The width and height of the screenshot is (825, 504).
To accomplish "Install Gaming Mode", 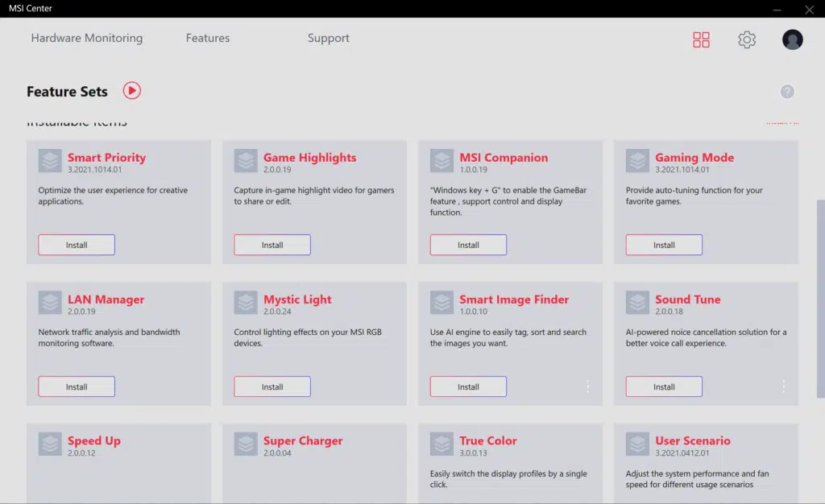I will click(664, 245).
